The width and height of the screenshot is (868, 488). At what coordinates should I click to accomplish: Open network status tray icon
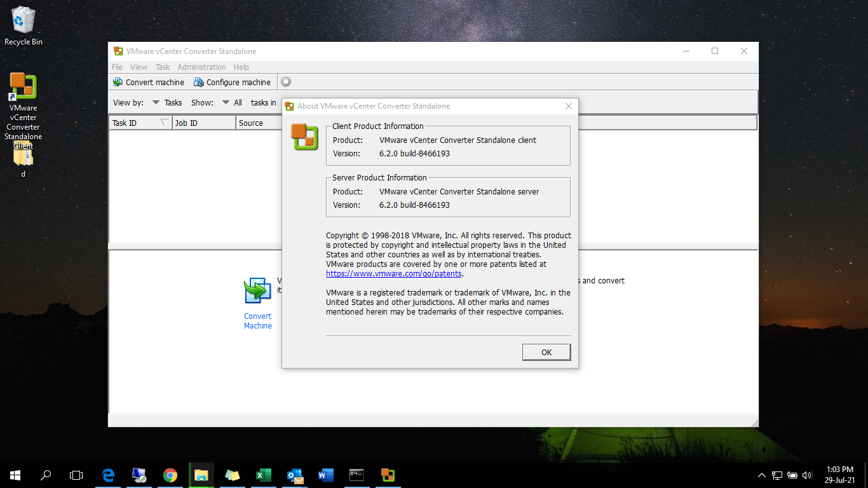coord(777,475)
